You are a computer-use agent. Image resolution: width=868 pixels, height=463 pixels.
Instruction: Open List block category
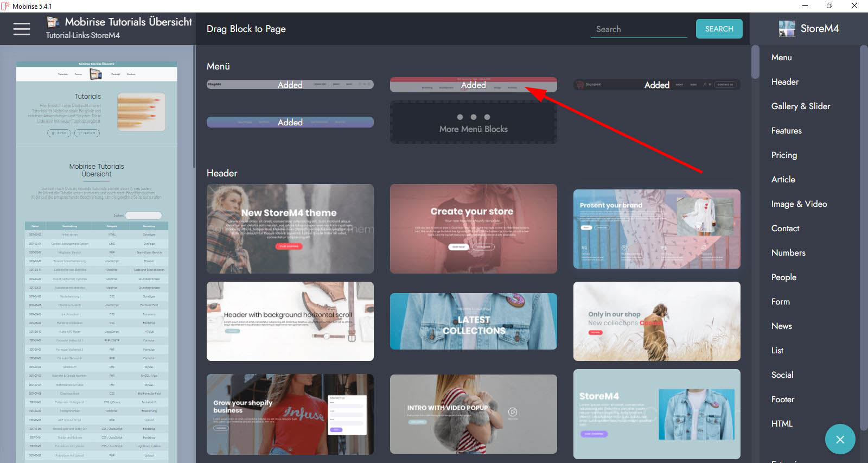click(777, 351)
